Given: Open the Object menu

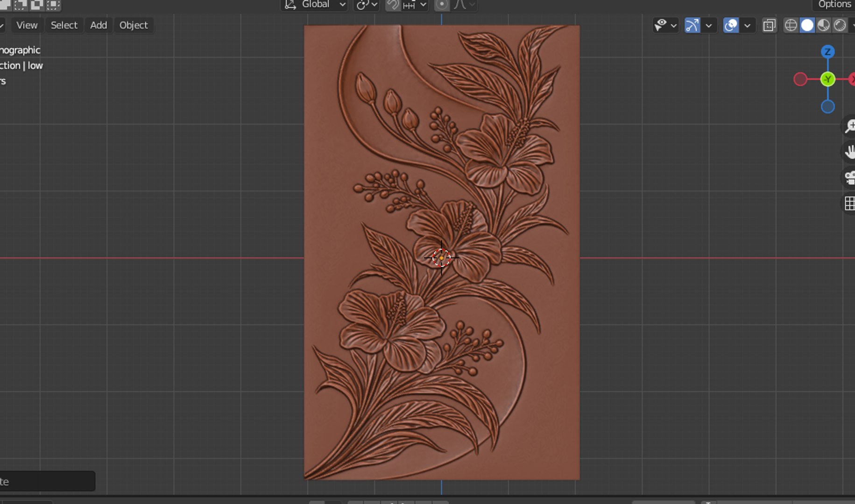Looking at the screenshot, I should pyautogui.click(x=134, y=25).
